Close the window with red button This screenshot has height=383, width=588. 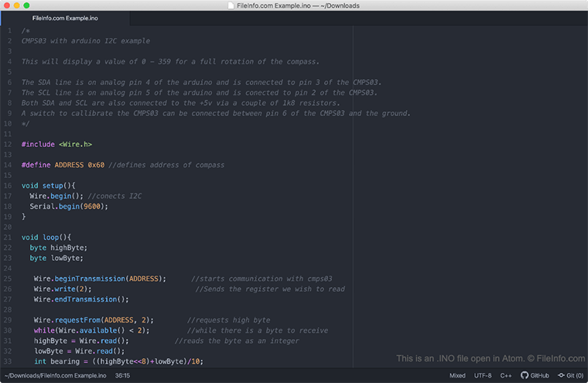pos(7,5)
